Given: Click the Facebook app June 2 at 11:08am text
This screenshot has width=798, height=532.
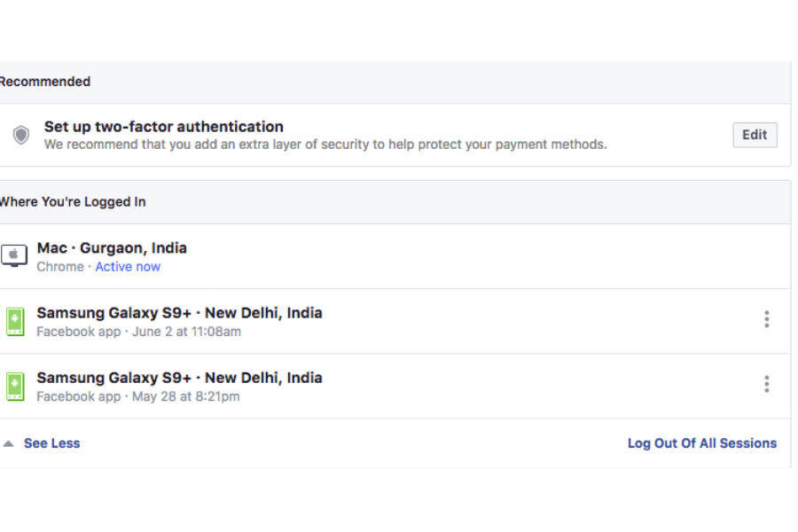Looking at the screenshot, I should point(138,332).
